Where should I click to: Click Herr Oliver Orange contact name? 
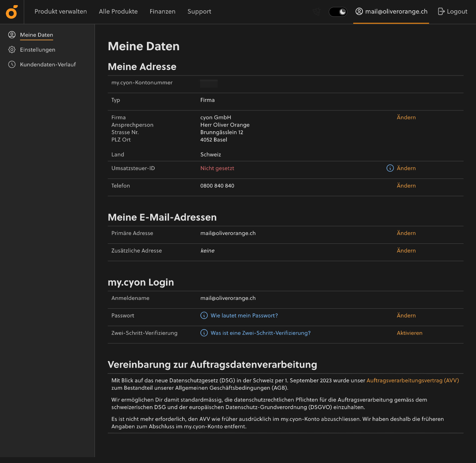(x=225, y=125)
